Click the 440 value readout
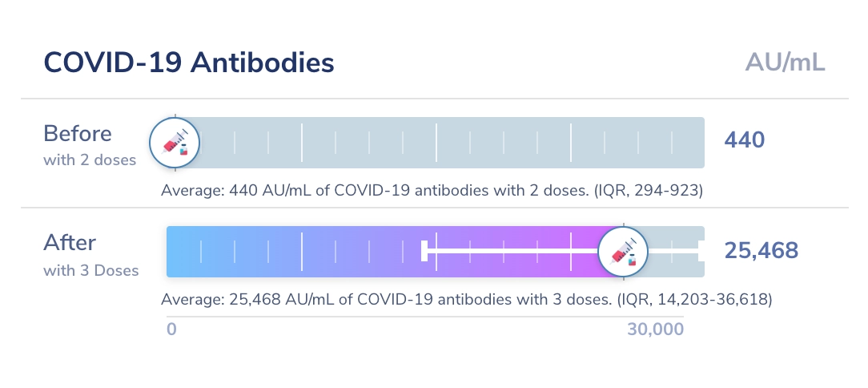Image resolution: width=868 pixels, height=388 pixels. 745,140
